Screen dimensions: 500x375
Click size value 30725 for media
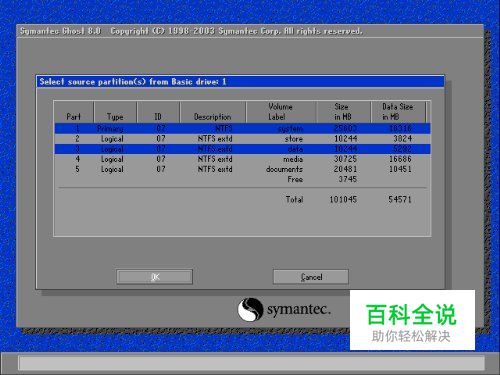click(345, 159)
